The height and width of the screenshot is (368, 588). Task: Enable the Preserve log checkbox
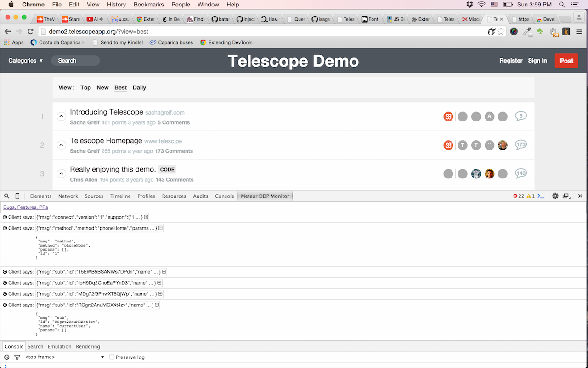pos(112,357)
